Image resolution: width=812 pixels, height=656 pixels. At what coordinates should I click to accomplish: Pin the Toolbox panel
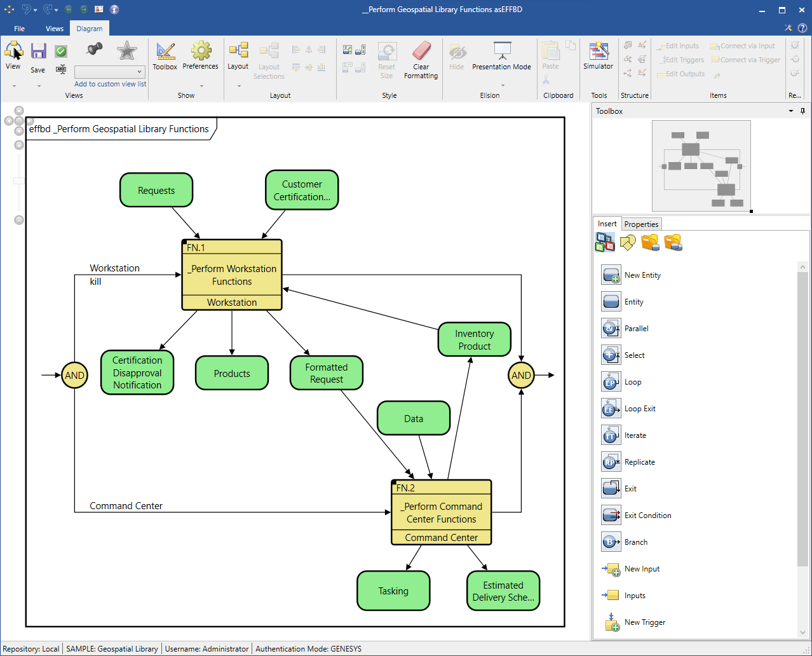coord(802,111)
